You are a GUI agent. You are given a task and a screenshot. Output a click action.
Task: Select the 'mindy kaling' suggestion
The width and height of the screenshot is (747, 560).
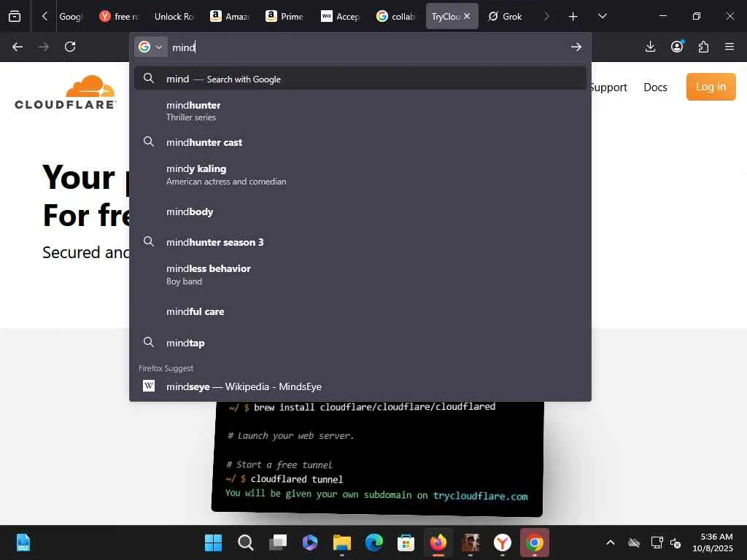point(360,175)
